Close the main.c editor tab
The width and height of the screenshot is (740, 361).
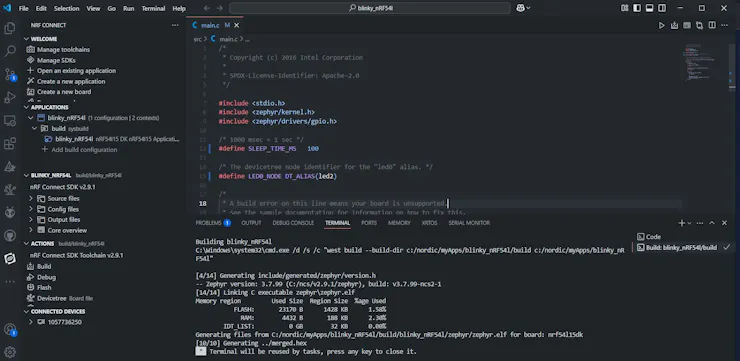236,25
